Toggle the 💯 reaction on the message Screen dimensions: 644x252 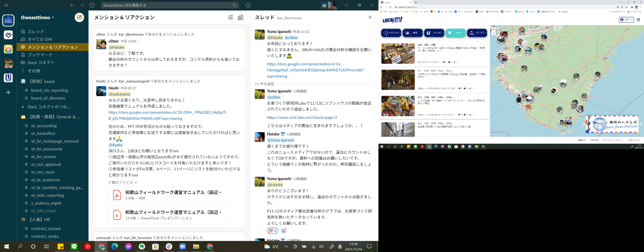(x=272, y=231)
